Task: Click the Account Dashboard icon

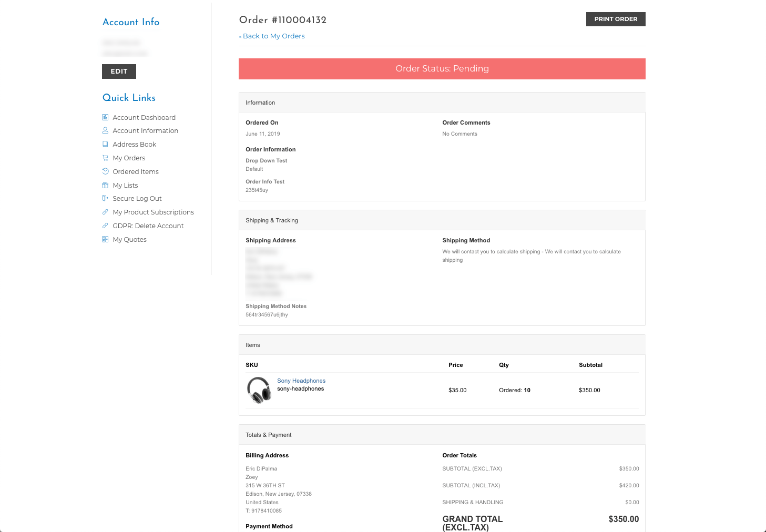Action: 105,117
